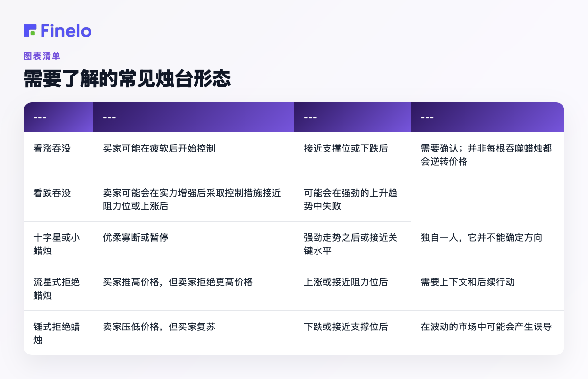Click 在波动的市场中可能会产生误导 cell
588x379 pixels.
coord(488,333)
